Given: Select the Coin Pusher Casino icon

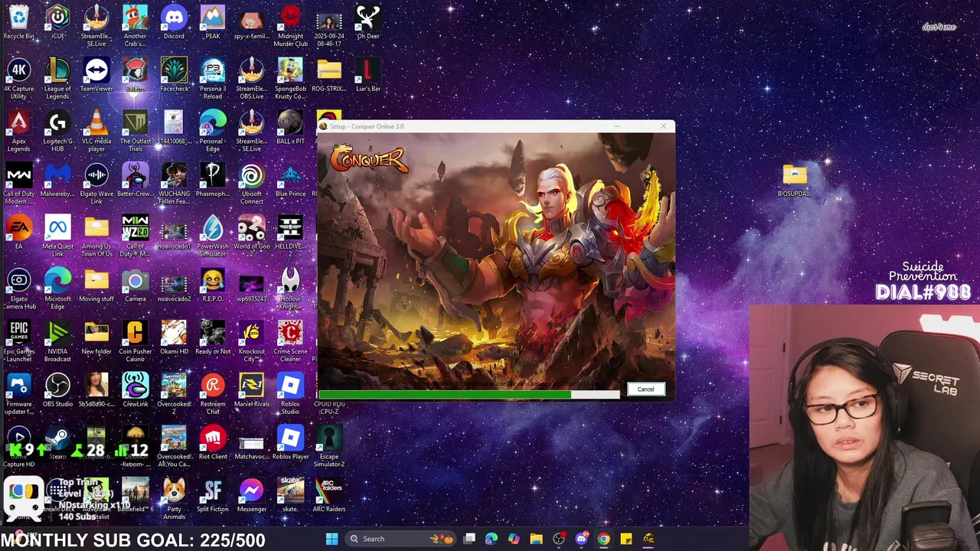Looking at the screenshot, I should coord(136,341).
